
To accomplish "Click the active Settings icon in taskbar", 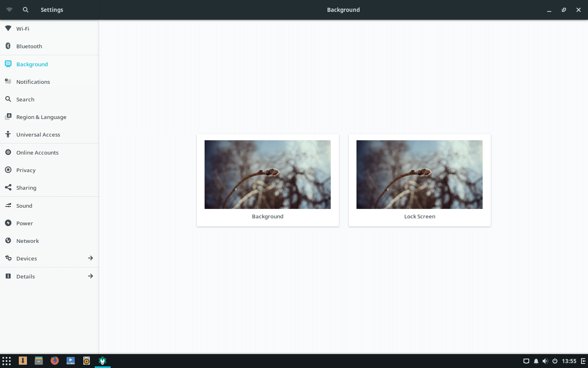I will click(x=102, y=361).
